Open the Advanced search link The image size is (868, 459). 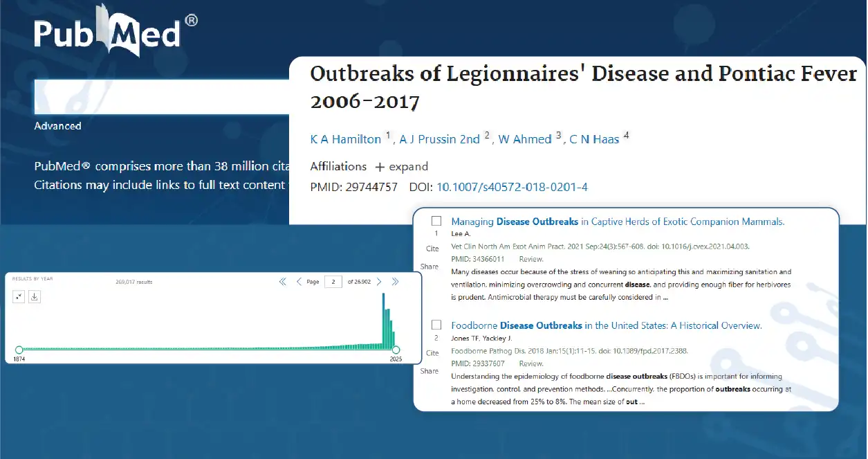tap(57, 126)
